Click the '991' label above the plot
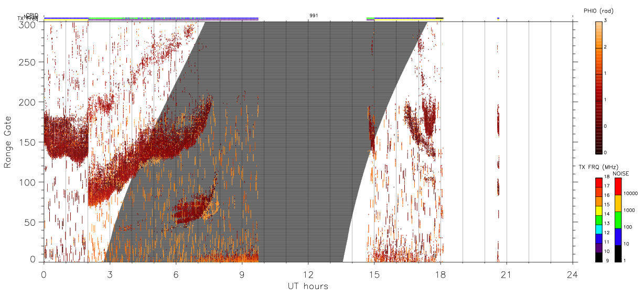This screenshot has height=297, width=644. click(314, 16)
